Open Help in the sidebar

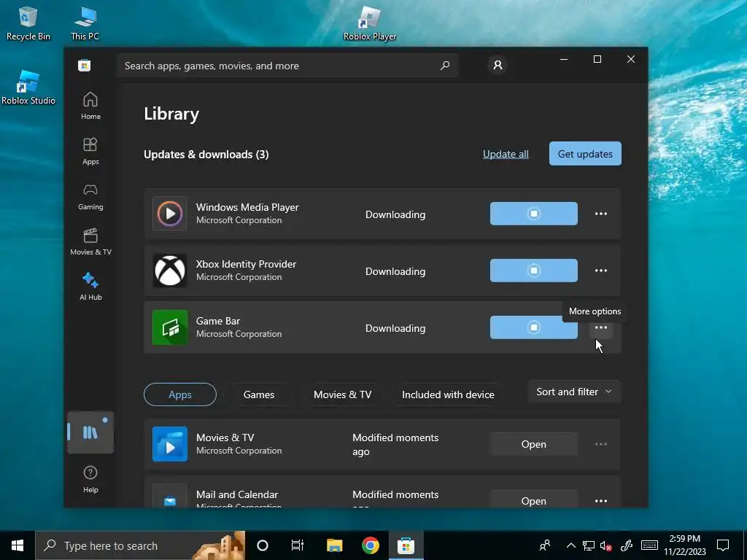pyautogui.click(x=90, y=480)
